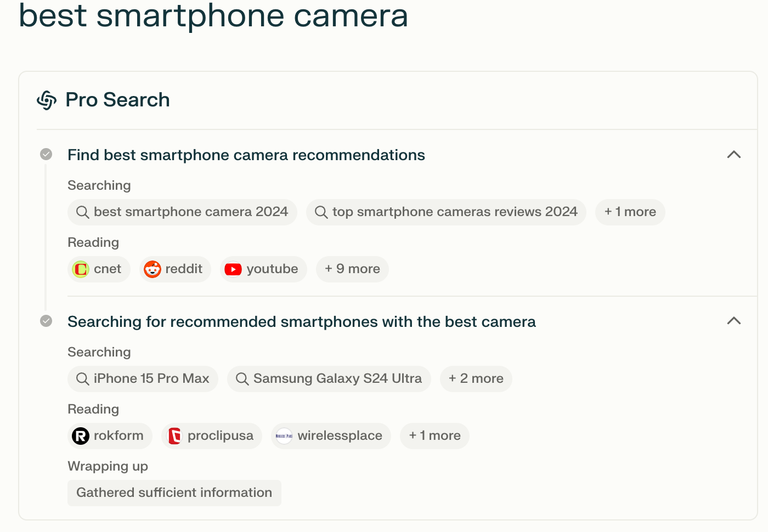This screenshot has width=768, height=532.
Task: Expand the + 9 more sources chip
Action: coord(352,269)
